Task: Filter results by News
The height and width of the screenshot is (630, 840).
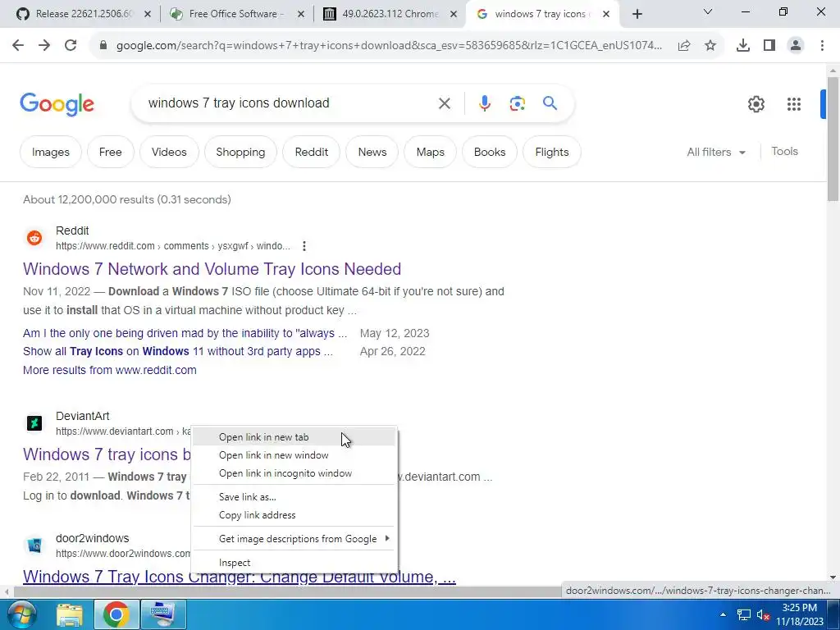Action: click(x=372, y=152)
